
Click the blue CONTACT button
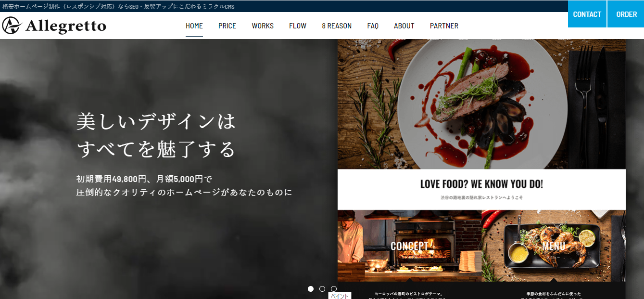pos(587,14)
